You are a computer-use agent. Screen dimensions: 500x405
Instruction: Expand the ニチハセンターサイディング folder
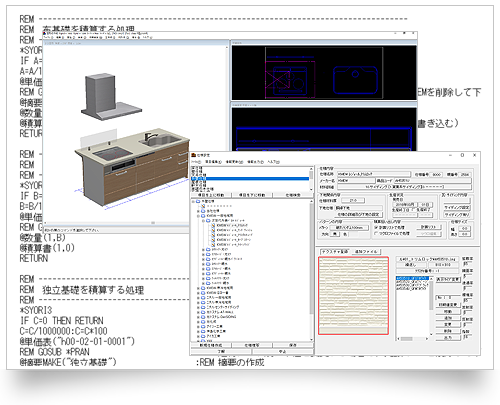click(198, 307)
